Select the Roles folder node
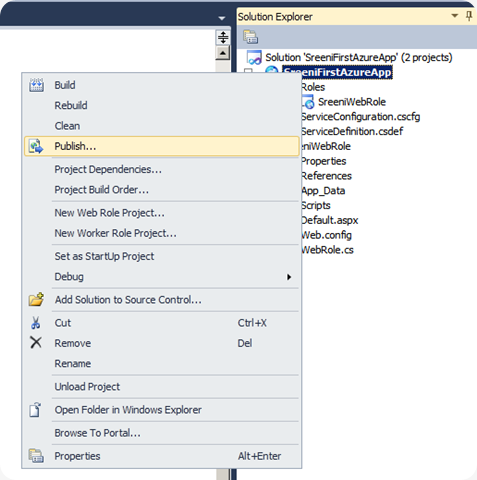 click(x=313, y=87)
